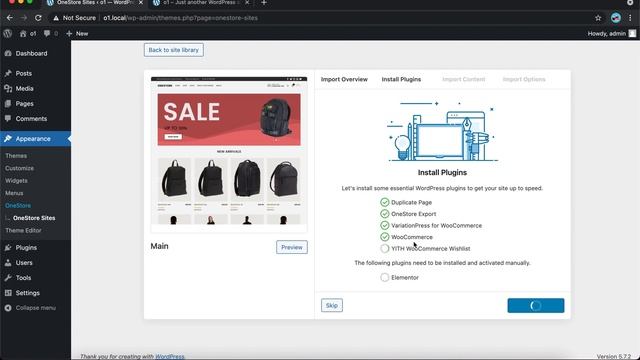Open the comments bubble in admin bar

tap(47, 33)
